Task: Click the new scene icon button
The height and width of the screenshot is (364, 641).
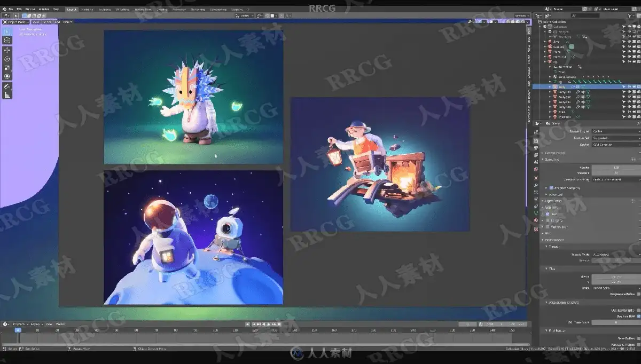Action: (585, 9)
